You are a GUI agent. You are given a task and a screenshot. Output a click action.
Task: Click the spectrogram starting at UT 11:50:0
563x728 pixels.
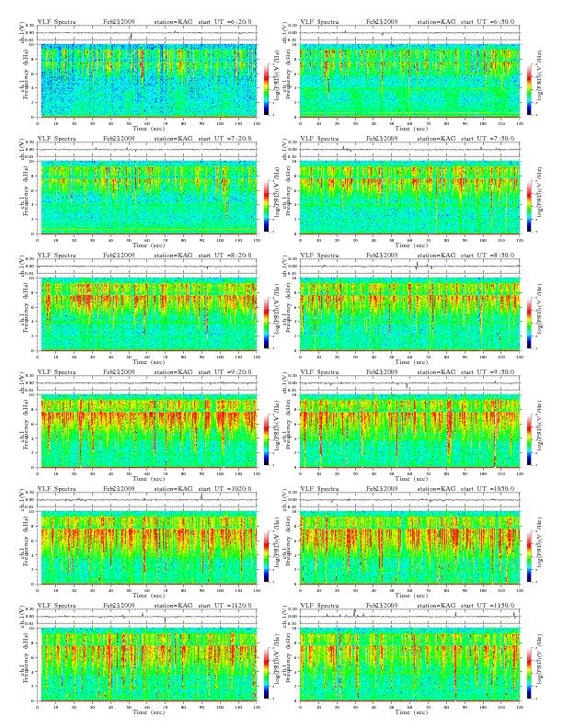pos(409,665)
